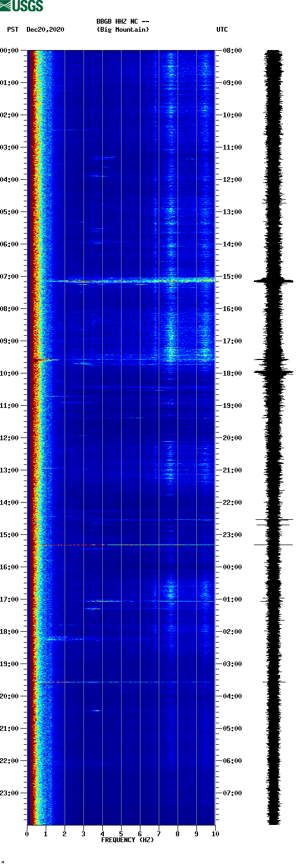The image size is (297, 868).
Task: Click the 10:00 UTC time label
Action: (232, 115)
